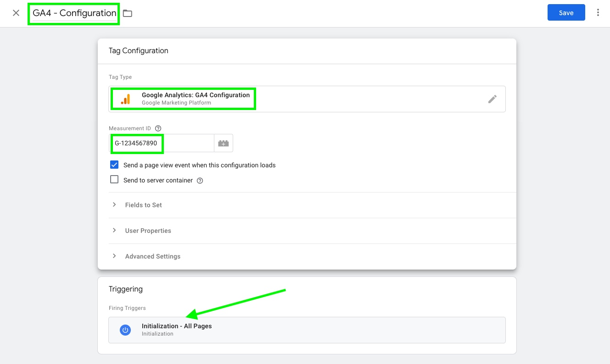Viewport: 610px width, 364px height.
Task: Expand the Fields to Set section
Action: pyautogui.click(x=143, y=205)
